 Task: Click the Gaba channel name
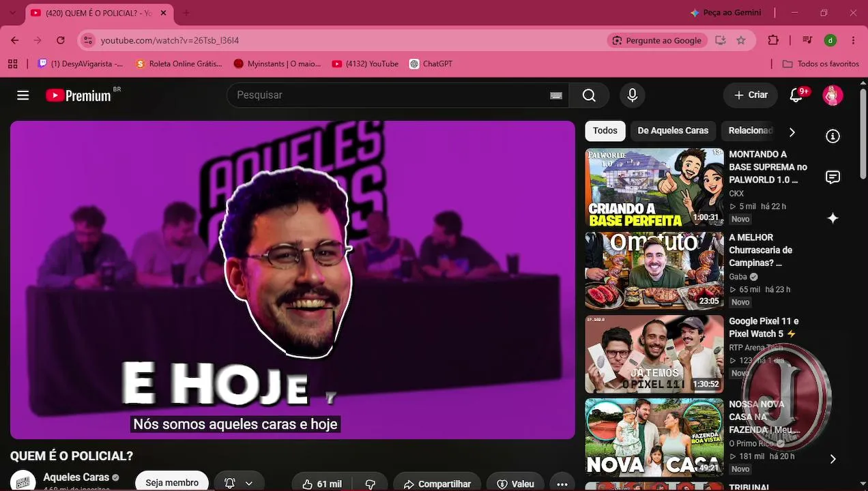click(738, 277)
